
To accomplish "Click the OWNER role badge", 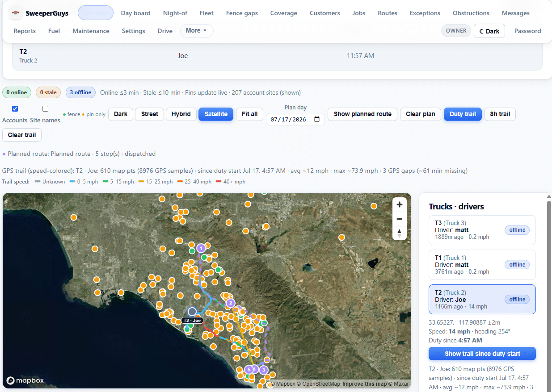I will pyautogui.click(x=456, y=31).
